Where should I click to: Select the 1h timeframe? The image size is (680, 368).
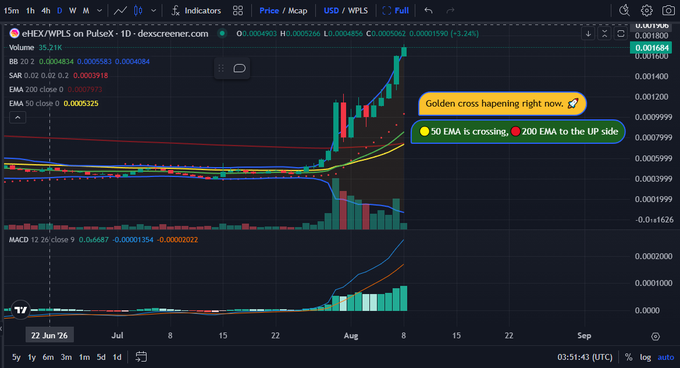click(x=30, y=10)
